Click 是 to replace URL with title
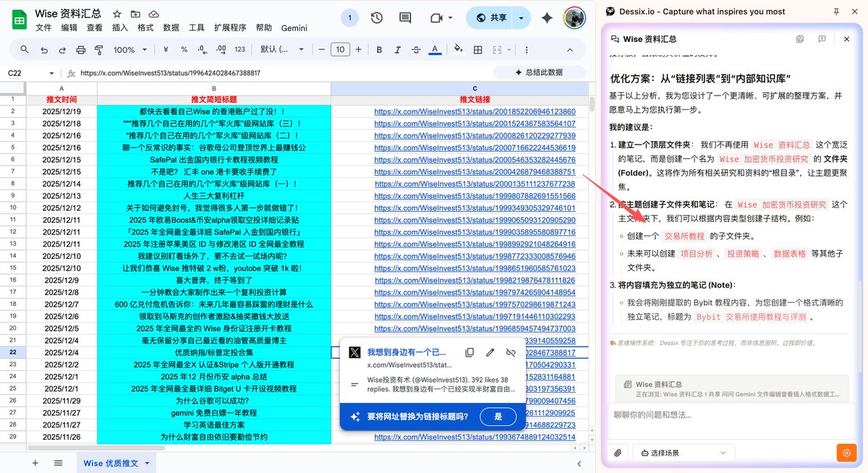This screenshot has height=473, width=868. pos(498,417)
